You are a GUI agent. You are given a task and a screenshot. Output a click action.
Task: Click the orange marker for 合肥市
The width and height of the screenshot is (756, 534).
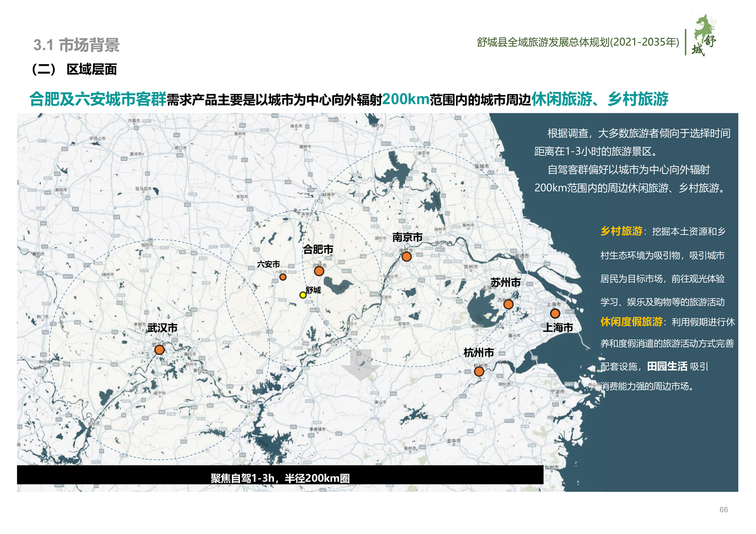pos(319,271)
